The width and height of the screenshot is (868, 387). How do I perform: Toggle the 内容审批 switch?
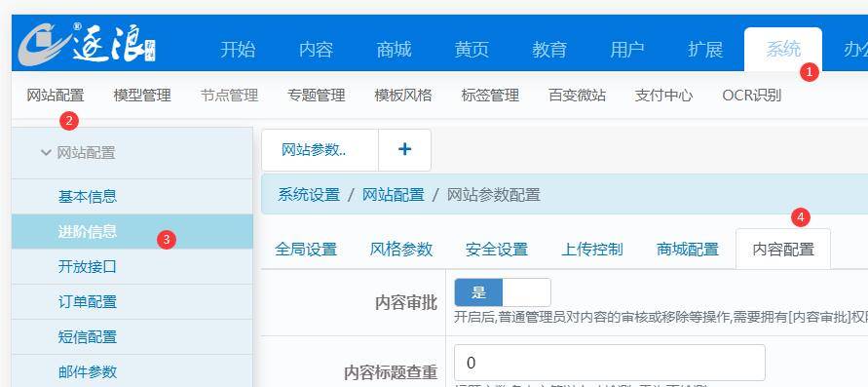[x=502, y=292]
